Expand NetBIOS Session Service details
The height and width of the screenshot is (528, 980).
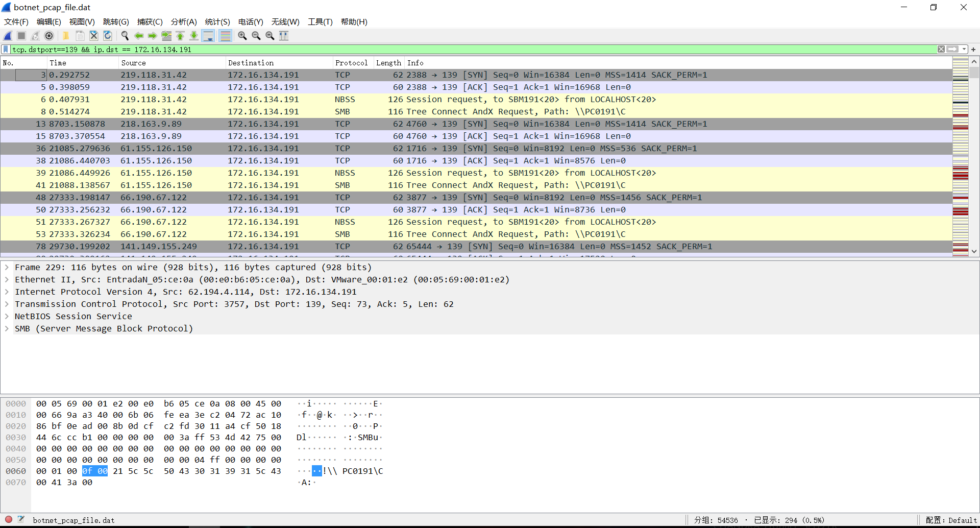[7, 316]
